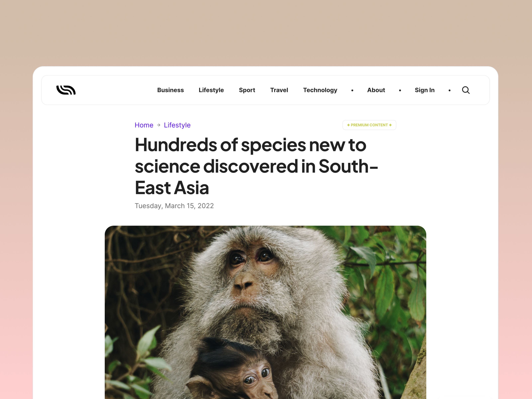Image resolution: width=532 pixels, height=399 pixels.
Task: Click the breadcrumb arrow between Home and Lifestyle
Action: pyautogui.click(x=158, y=125)
